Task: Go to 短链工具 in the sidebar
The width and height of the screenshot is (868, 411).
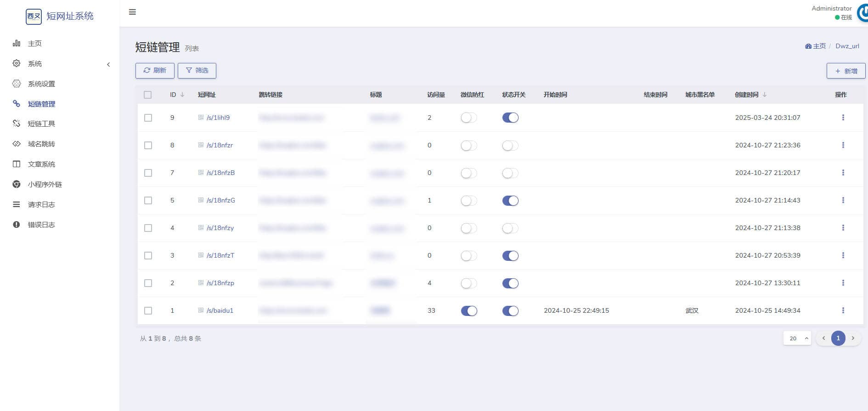Action: 41,124
